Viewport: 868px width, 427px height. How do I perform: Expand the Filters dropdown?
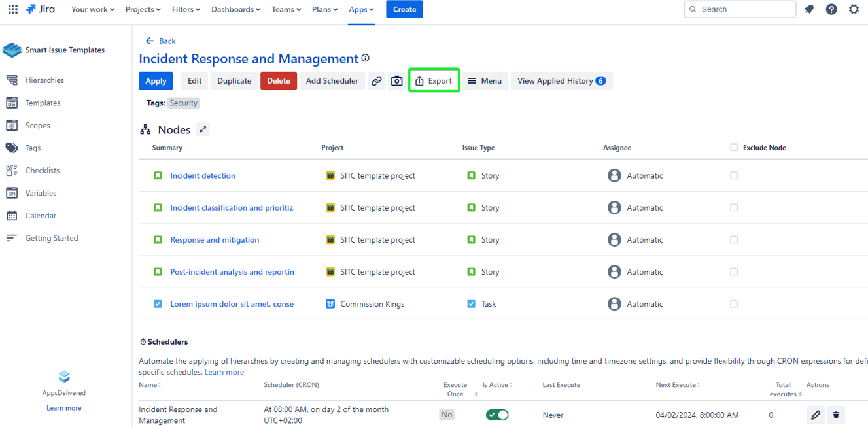point(186,9)
